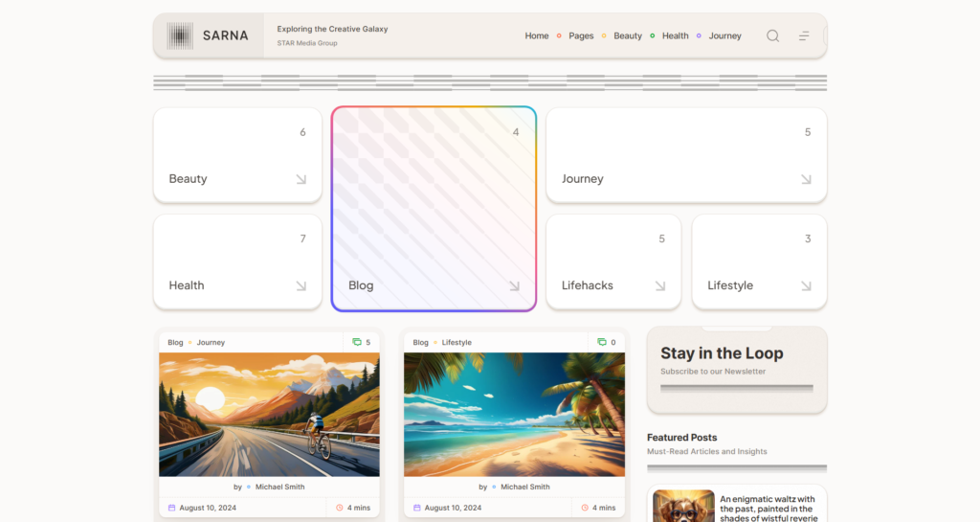Click comment count 0 on beach post
The width and height of the screenshot is (980, 522).
pos(613,343)
